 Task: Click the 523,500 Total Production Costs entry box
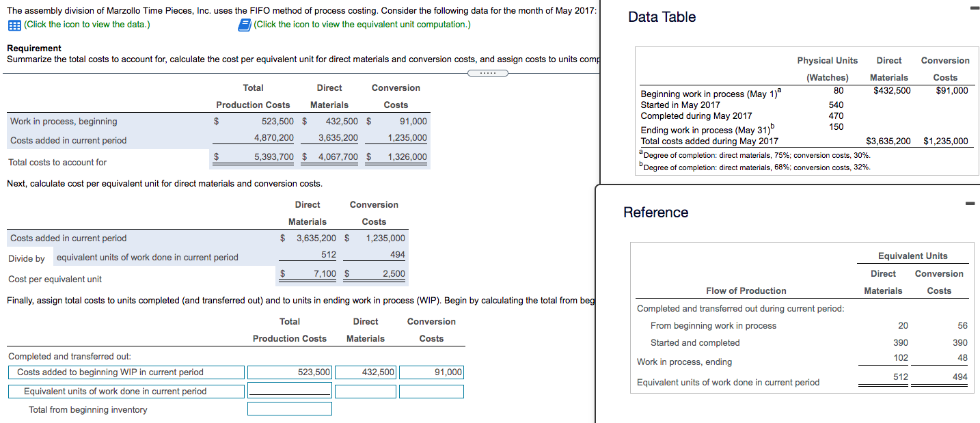pyautogui.click(x=289, y=372)
